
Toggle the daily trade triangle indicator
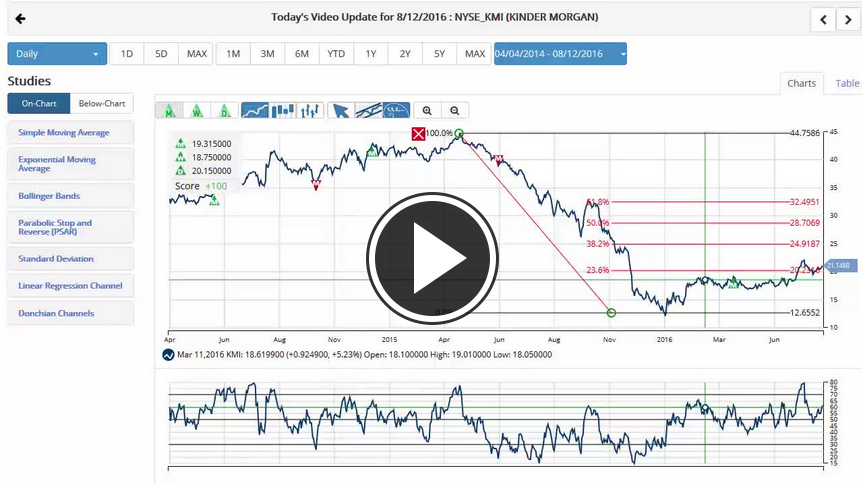point(224,111)
